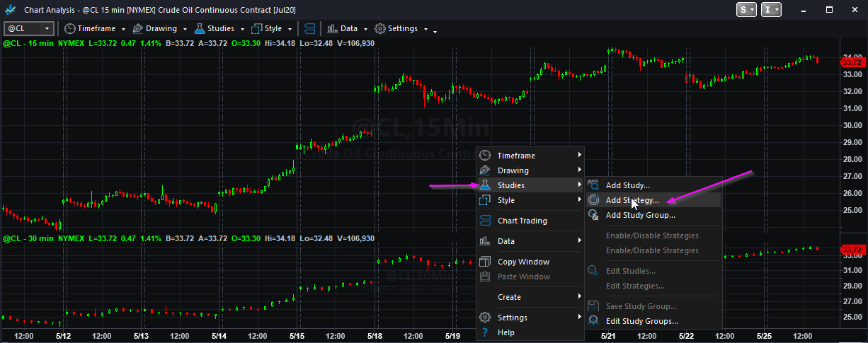Open Edit Study Groups... from submenu
Viewport: 868px width, 343px height.
(x=641, y=321)
